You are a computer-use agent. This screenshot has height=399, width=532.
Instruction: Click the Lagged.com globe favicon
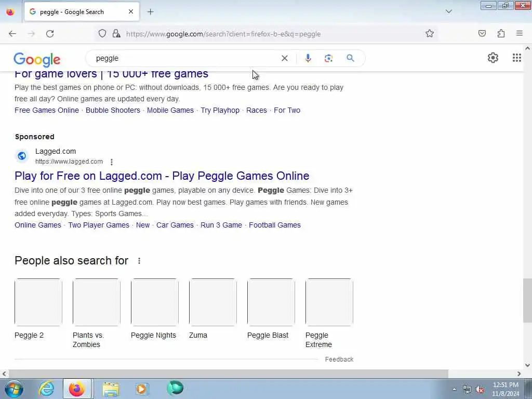[22, 156]
